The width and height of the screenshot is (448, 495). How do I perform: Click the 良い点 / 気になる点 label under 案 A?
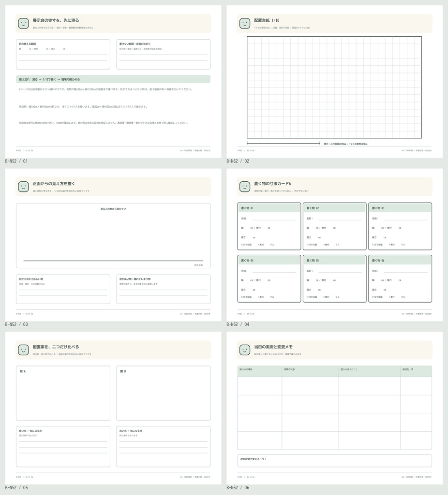pos(30,431)
